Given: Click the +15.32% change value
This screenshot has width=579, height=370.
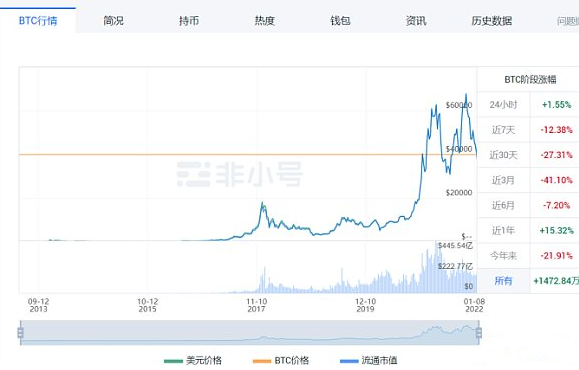Looking at the screenshot, I should [556, 230].
